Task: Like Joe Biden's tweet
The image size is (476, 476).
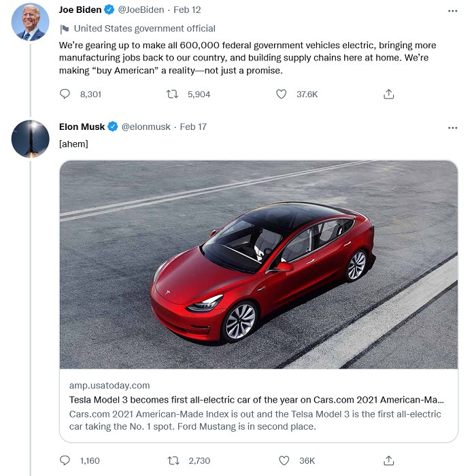Action: (281, 94)
